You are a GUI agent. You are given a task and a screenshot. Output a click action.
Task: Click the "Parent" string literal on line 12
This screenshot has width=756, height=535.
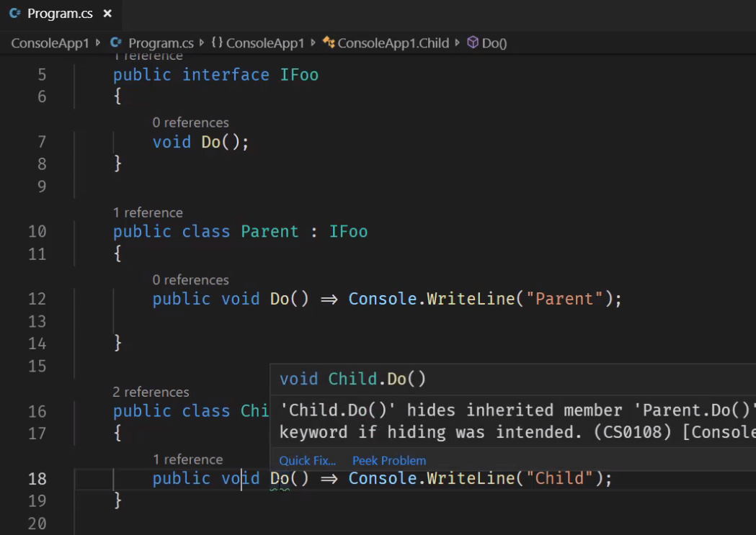click(564, 299)
